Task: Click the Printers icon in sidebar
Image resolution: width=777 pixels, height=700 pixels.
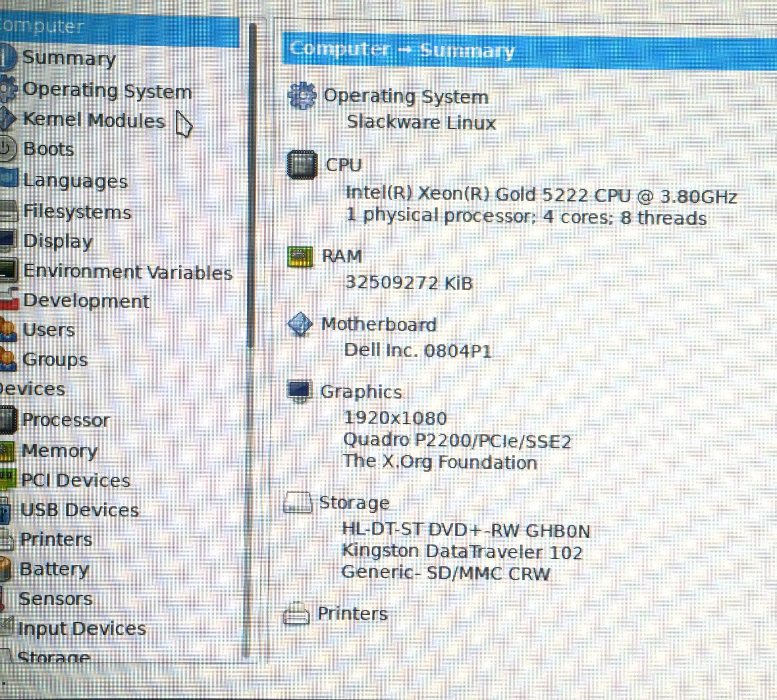Action: [7, 539]
